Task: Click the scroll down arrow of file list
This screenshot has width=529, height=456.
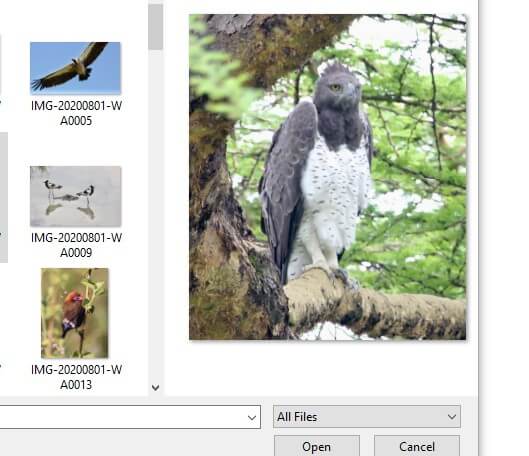Action: pyautogui.click(x=156, y=388)
